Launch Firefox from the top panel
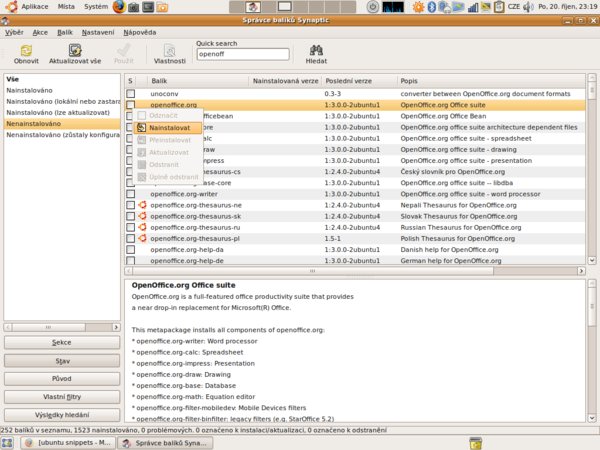600x450 pixels. [119, 7]
